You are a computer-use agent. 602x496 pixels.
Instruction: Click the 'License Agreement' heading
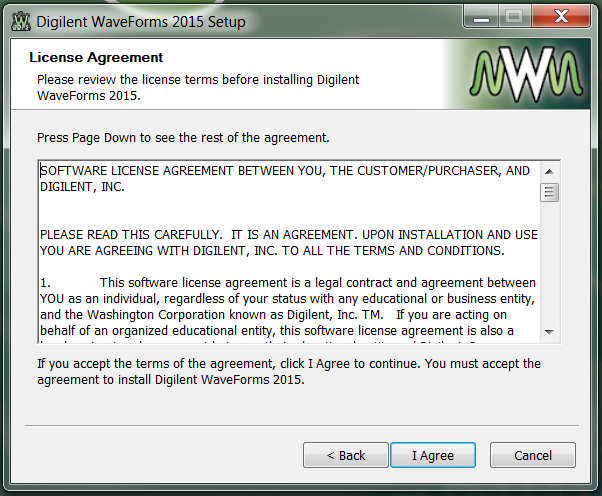(96, 58)
